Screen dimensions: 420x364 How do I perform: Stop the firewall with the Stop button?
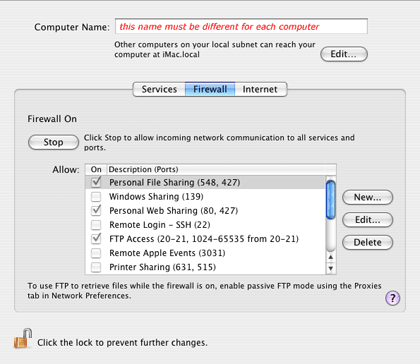53,142
